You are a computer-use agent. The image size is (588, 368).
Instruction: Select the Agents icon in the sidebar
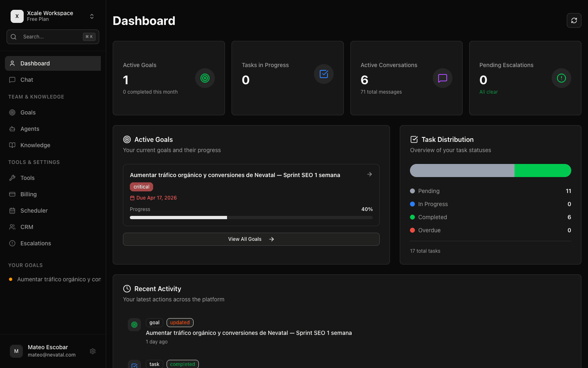tap(12, 129)
